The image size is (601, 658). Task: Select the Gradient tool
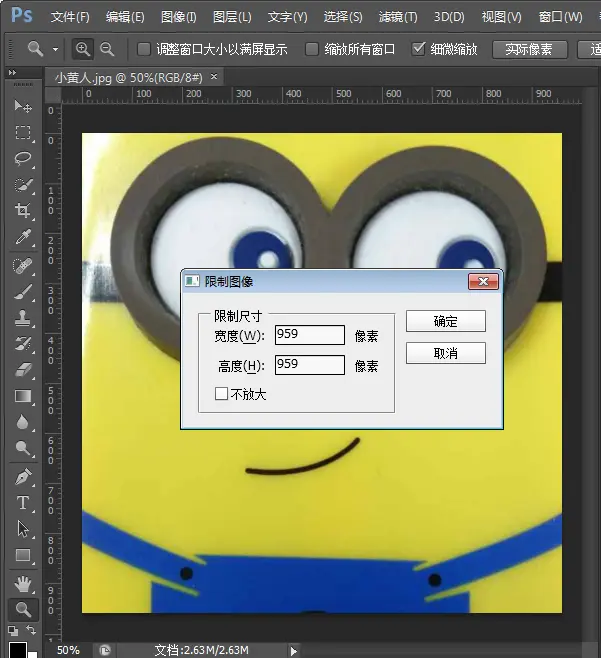coord(23,396)
